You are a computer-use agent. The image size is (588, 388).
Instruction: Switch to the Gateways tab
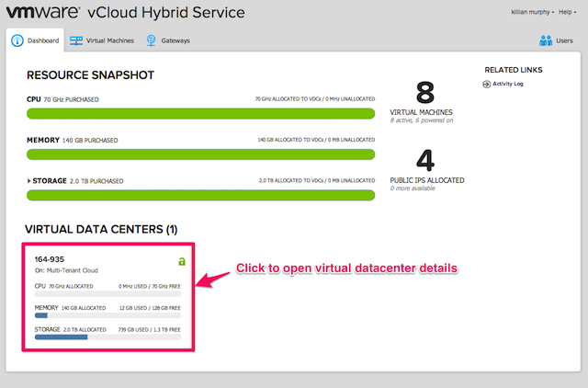coord(168,40)
